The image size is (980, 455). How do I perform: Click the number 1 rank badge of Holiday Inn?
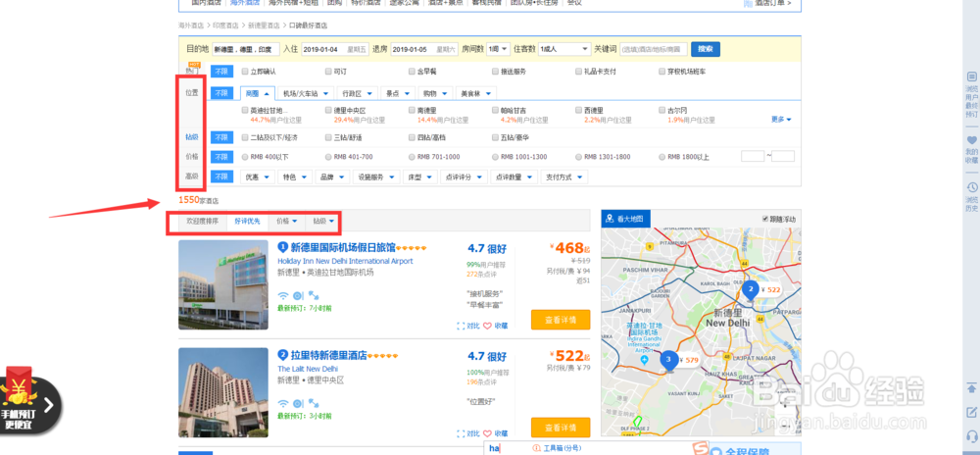click(282, 247)
